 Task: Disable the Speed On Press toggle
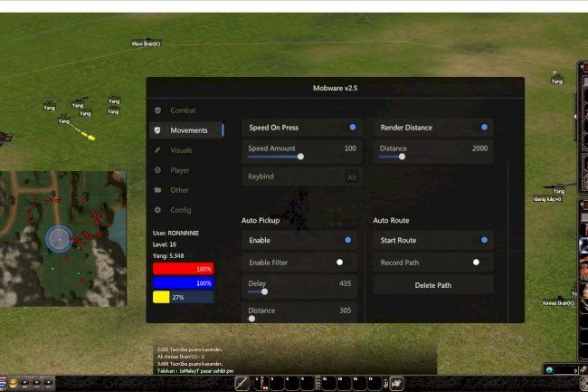(x=352, y=128)
